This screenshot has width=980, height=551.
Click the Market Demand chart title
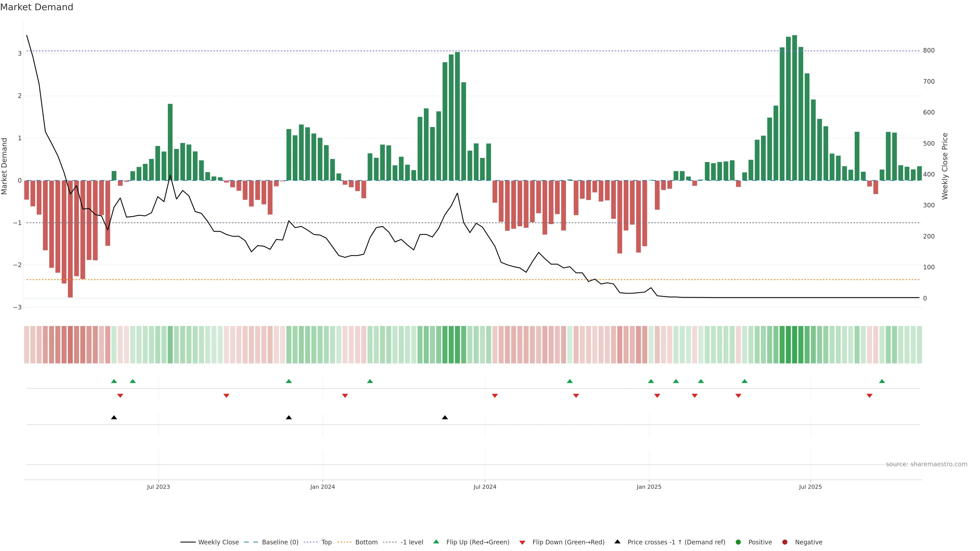click(36, 7)
